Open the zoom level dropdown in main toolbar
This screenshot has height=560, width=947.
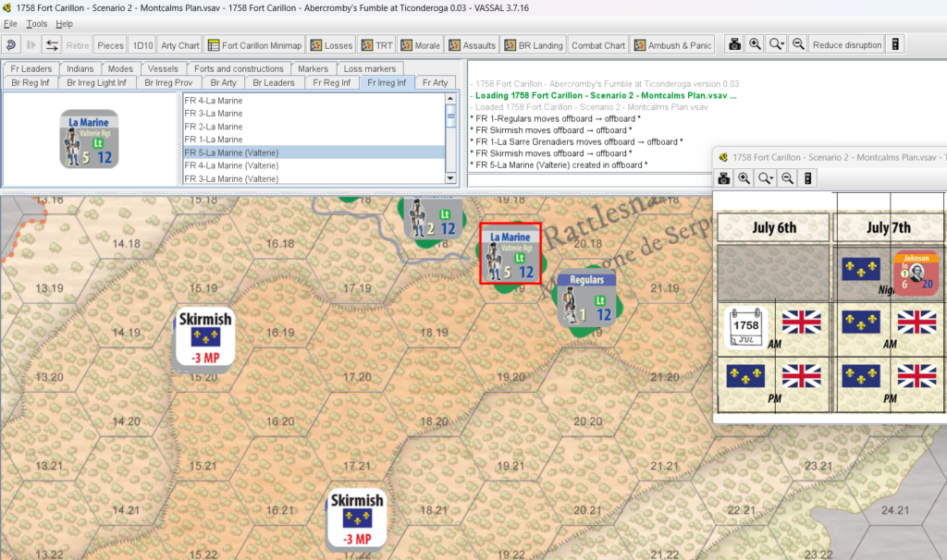coord(776,44)
